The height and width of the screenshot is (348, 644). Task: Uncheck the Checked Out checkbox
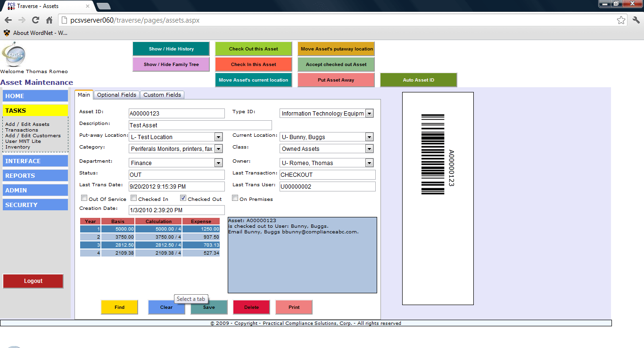tap(183, 198)
